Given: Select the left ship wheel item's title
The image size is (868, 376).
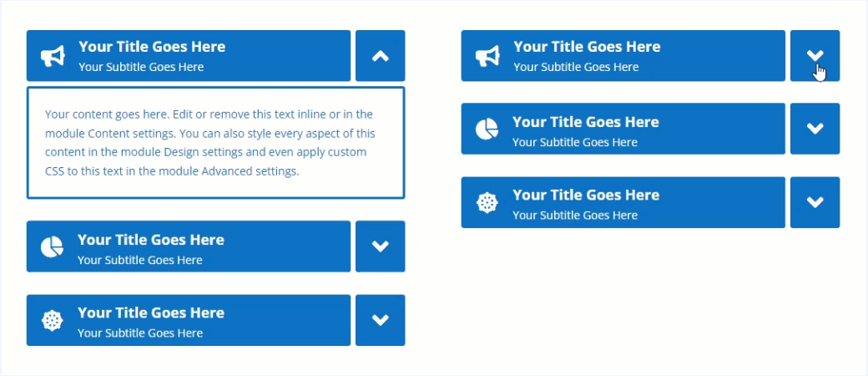Looking at the screenshot, I should (151, 312).
